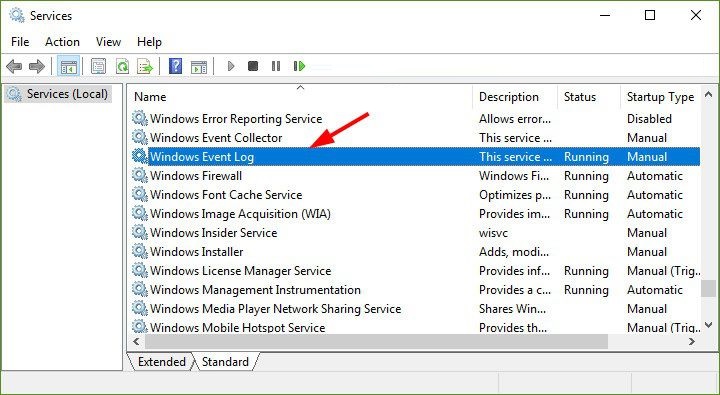Select Windows Insider Service name

[x=214, y=233]
